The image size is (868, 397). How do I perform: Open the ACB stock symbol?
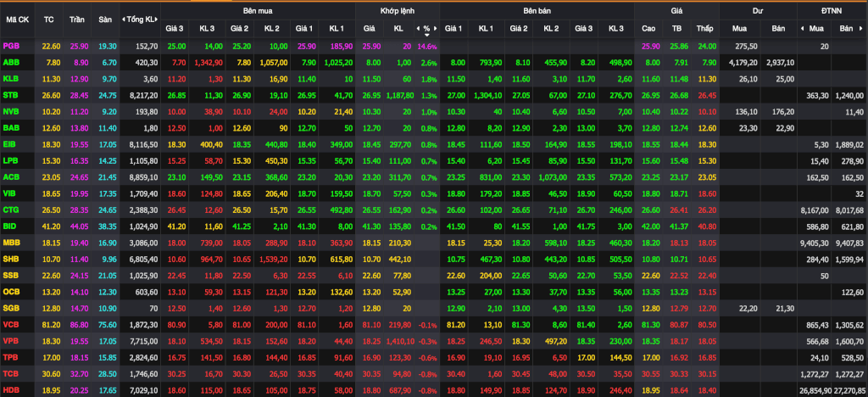pyautogui.click(x=12, y=176)
